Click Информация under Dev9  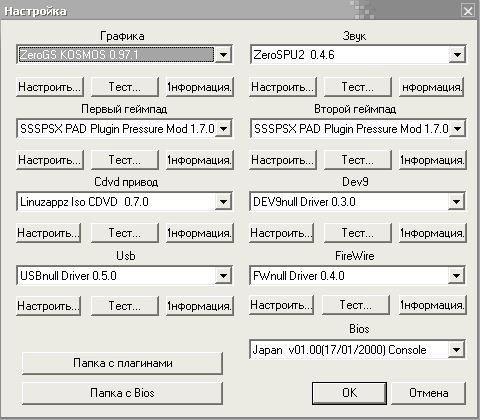point(433,233)
